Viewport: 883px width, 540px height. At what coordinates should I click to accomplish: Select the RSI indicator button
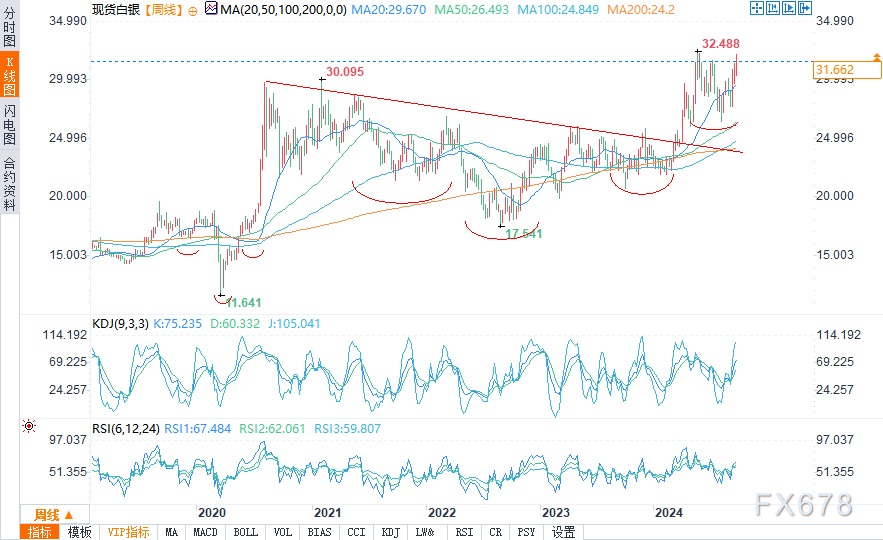pos(464,532)
